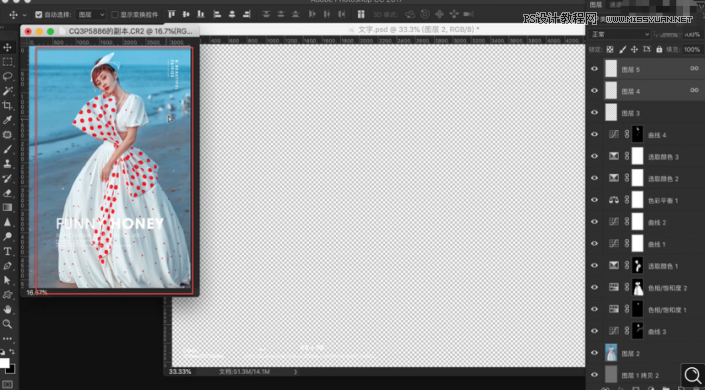Toggle visibility of 图层 2 layer

594,353
